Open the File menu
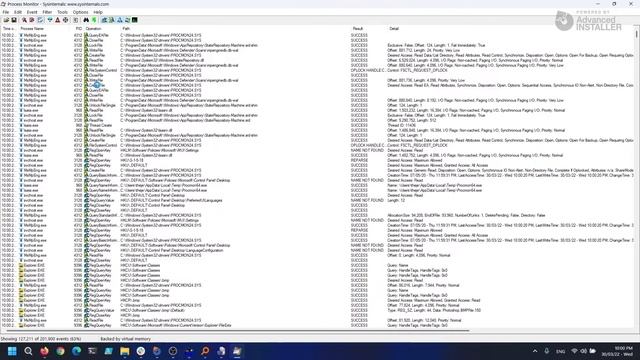 coord(6,12)
